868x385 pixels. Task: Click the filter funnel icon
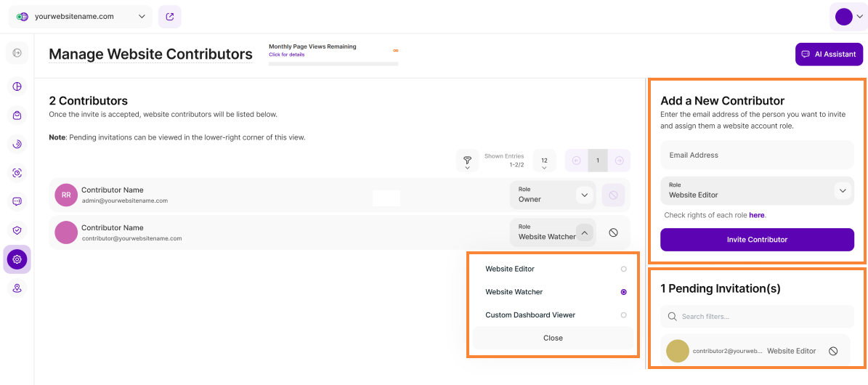click(467, 161)
